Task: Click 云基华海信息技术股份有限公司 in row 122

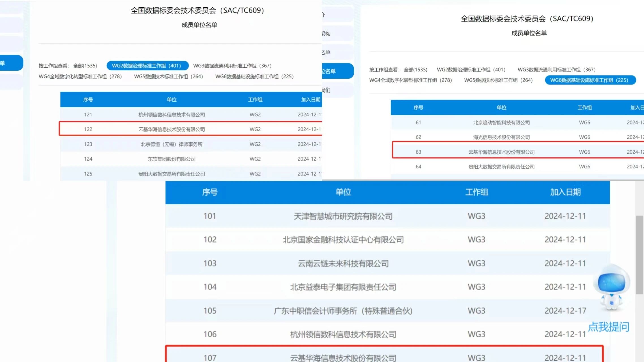Action: coord(171,129)
